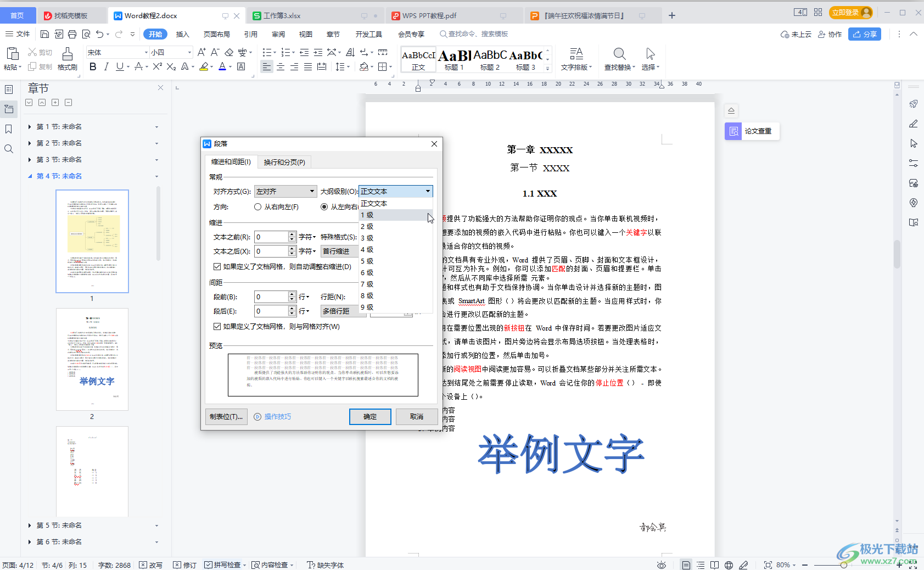
Task: Switch to 换行和分页 dialog tab
Action: click(284, 162)
